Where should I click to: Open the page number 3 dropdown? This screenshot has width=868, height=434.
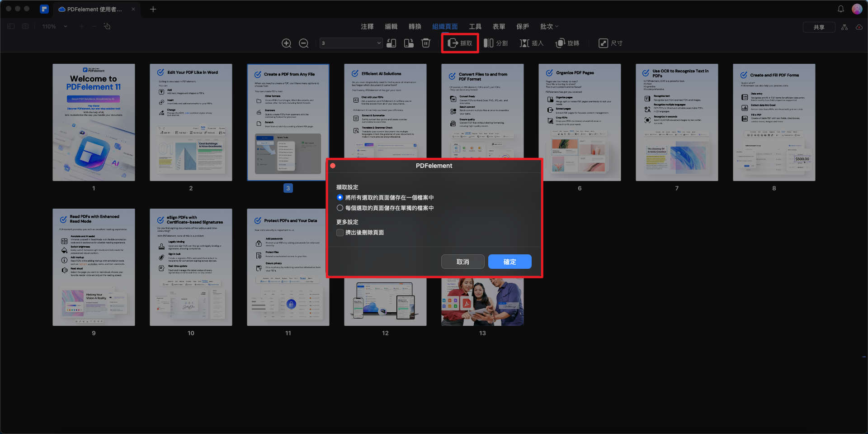(351, 43)
